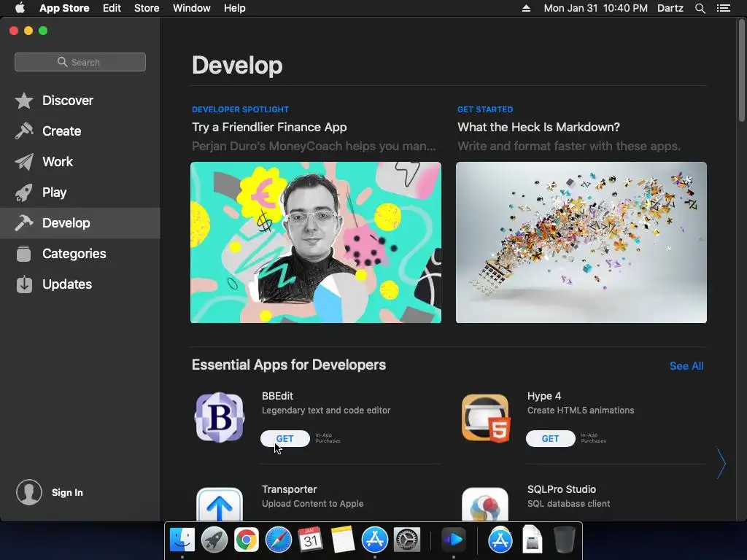Click the Dartz user name in menu bar
The height and width of the screenshot is (560, 747).
[x=670, y=8]
